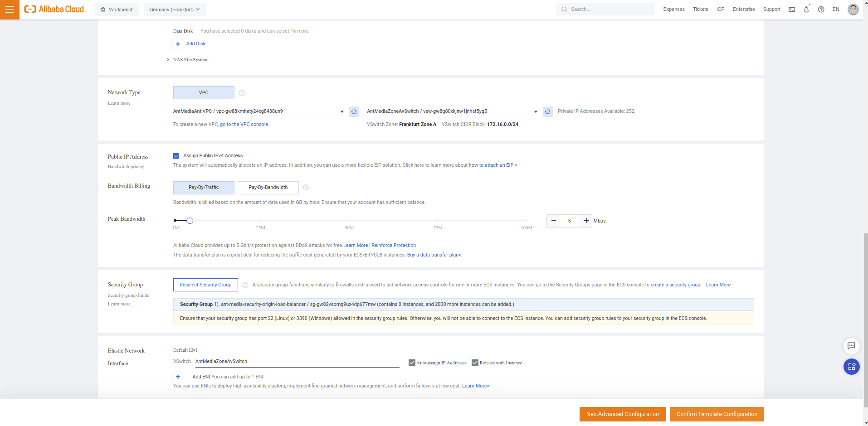Toggle Auto-assign IP Addresses checkbox
The width and height of the screenshot is (868, 426).
[x=412, y=363]
